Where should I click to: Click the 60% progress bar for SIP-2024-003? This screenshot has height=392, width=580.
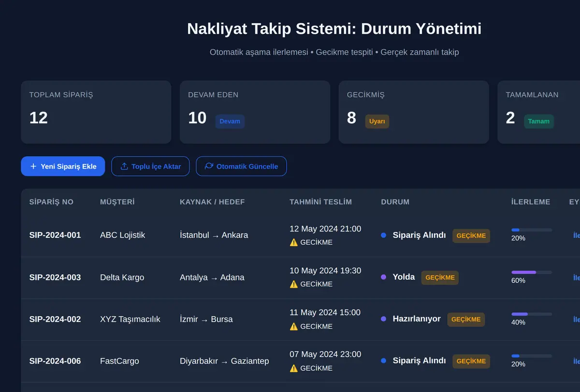pyautogui.click(x=532, y=272)
